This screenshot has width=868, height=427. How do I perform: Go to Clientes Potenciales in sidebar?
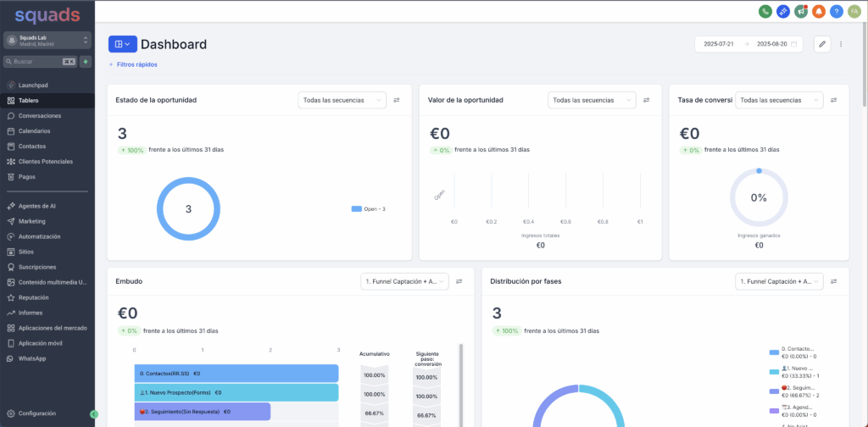[47, 162]
